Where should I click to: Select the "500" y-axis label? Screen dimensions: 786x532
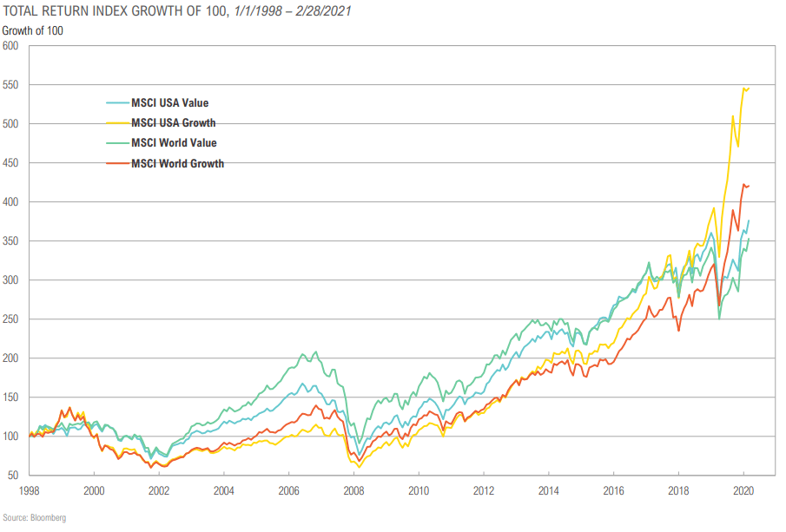click(x=10, y=124)
